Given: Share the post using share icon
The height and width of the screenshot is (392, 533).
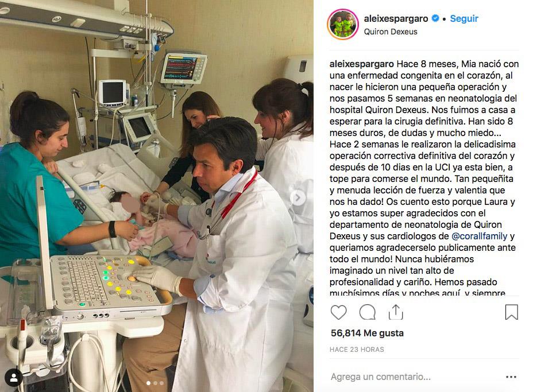Looking at the screenshot, I should point(396,312).
